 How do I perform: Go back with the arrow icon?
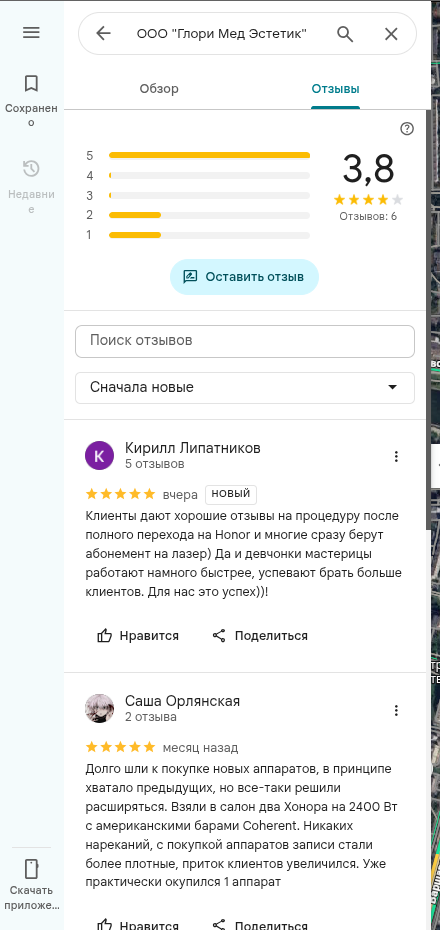click(x=104, y=34)
